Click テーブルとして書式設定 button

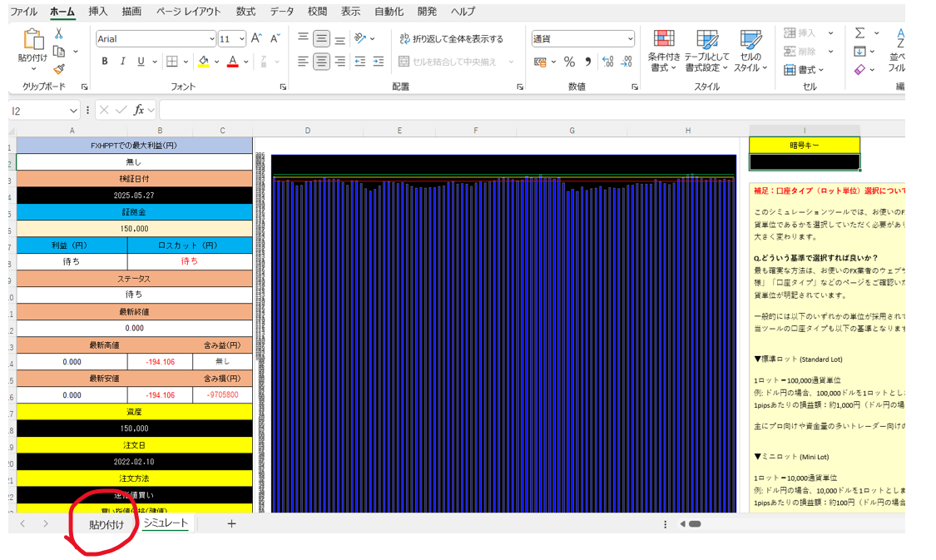(706, 52)
